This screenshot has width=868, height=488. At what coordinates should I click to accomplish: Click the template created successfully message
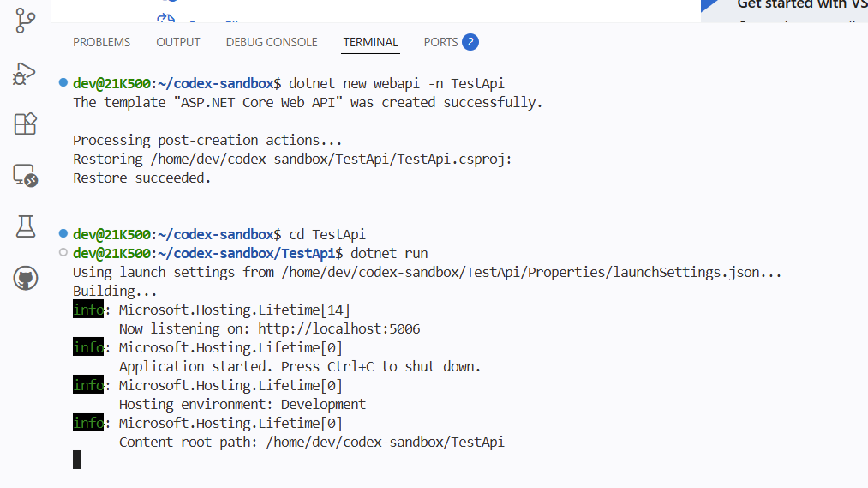pos(308,103)
